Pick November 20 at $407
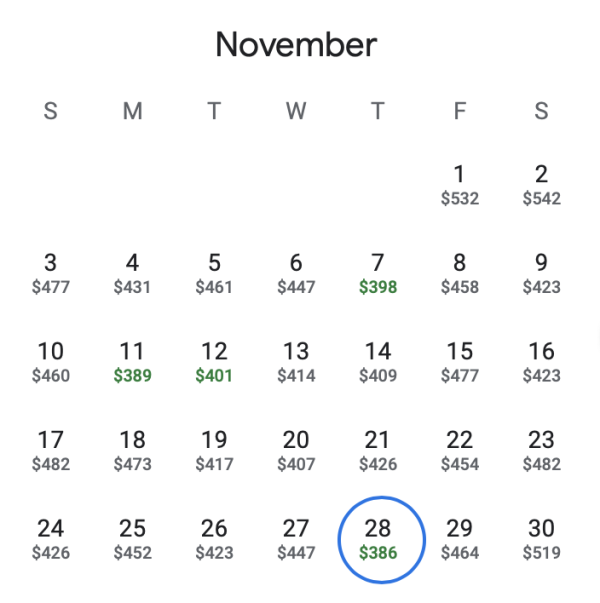This screenshot has width=600, height=603. 296,450
